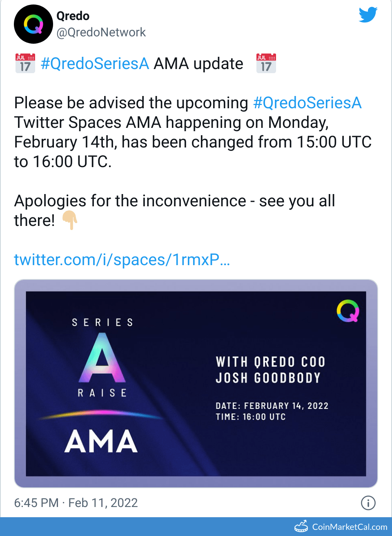Click the pointing-down hand emoji

(x=70, y=220)
